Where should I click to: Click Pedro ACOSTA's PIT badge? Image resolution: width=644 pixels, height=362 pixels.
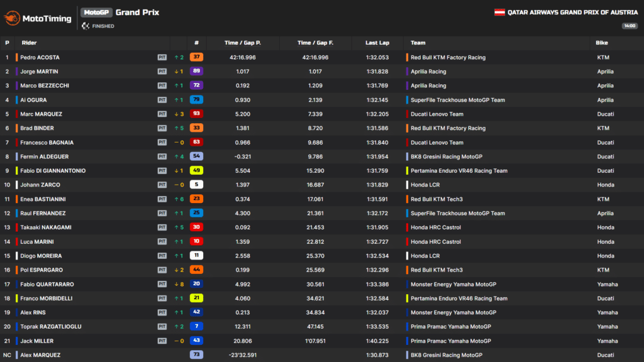[162, 57]
